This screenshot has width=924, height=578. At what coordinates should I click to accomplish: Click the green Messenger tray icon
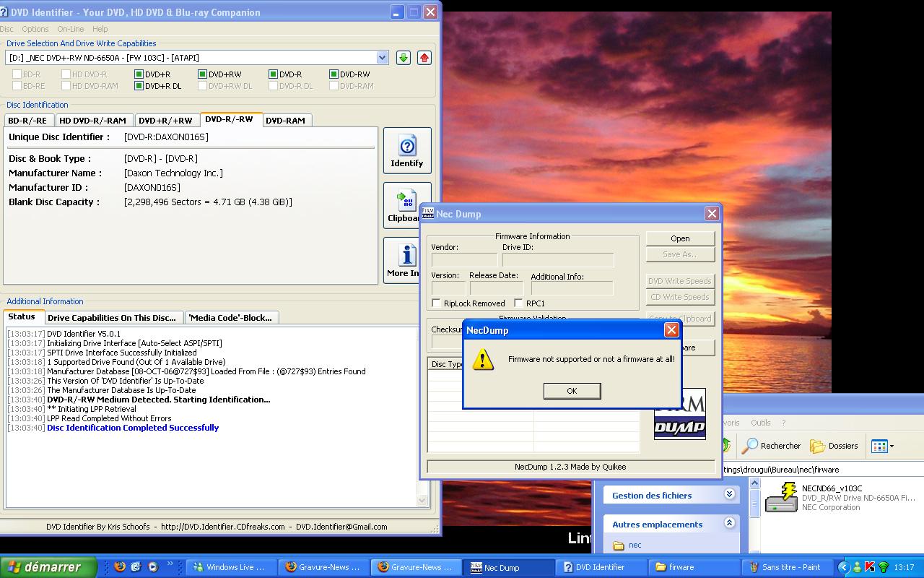coord(857,567)
